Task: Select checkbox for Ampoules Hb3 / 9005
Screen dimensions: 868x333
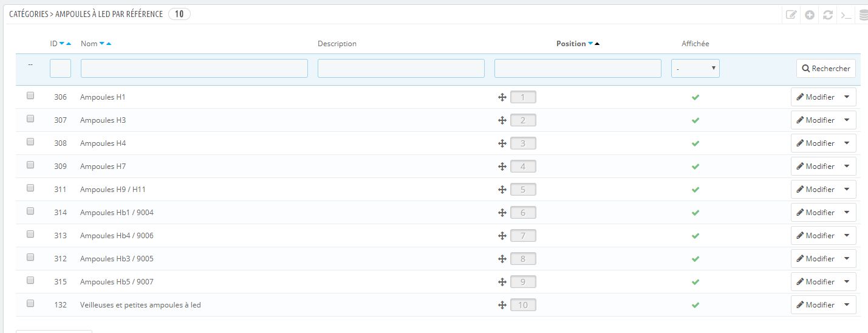Action: (x=30, y=257)
